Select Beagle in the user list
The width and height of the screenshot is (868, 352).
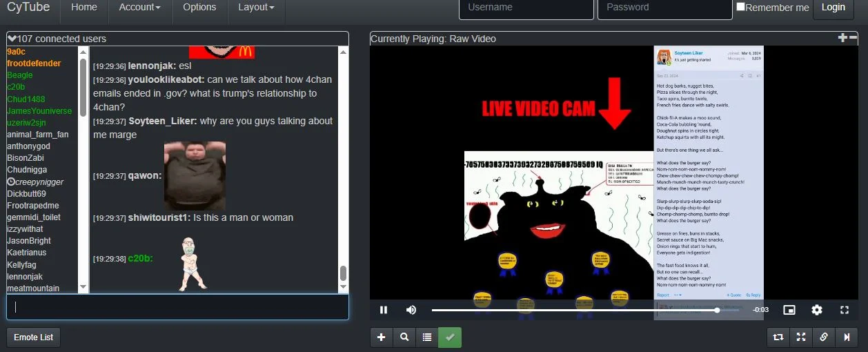pos(19,75)
